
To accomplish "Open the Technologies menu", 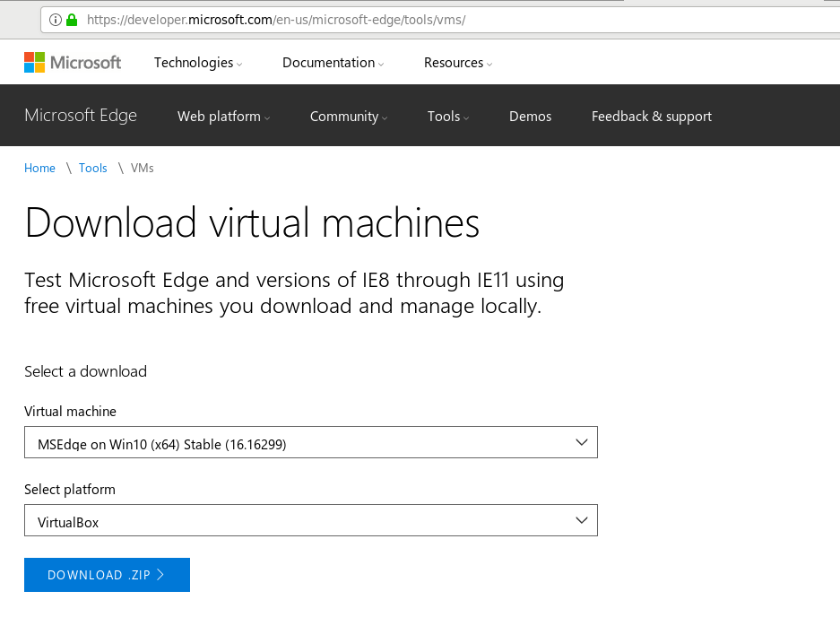I will pos(198,63).
